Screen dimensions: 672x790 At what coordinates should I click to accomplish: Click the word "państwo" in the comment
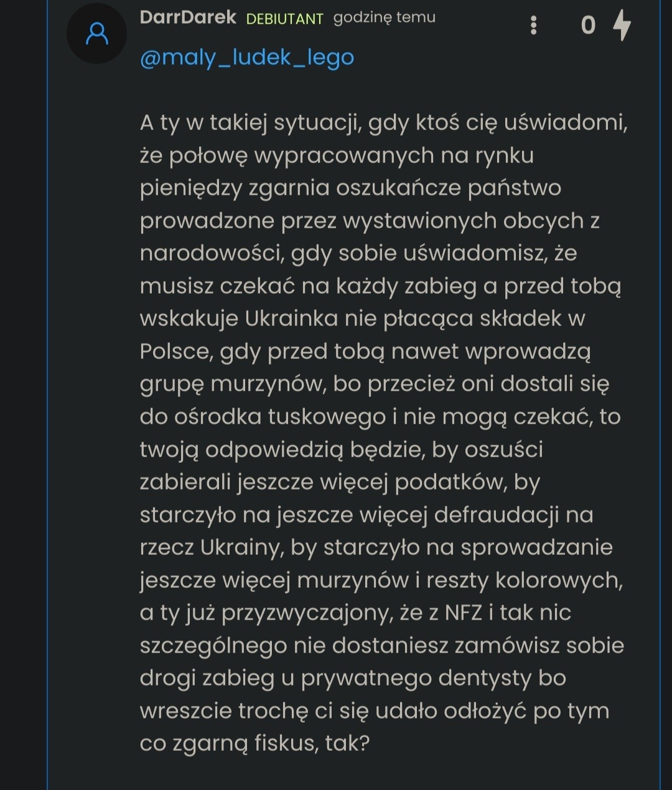coord(514,188)
